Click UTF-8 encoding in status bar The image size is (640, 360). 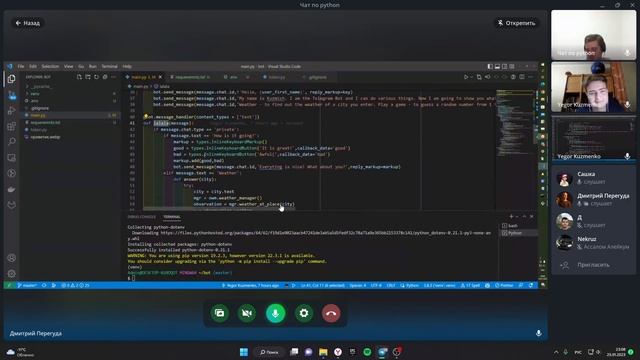click(376, 285)
